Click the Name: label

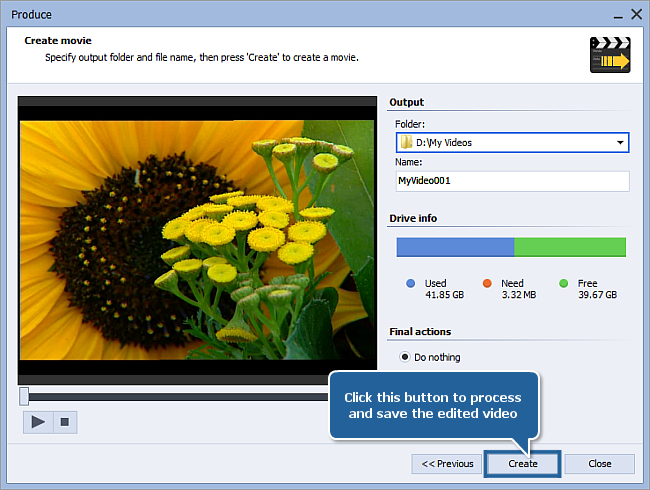[408, 162]
